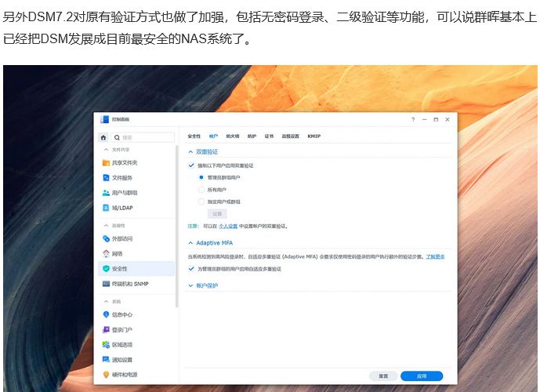Switch to the 证书 tab
Image resolution: width=540 pixels, height=392 pixels.
tap(269, 136)
